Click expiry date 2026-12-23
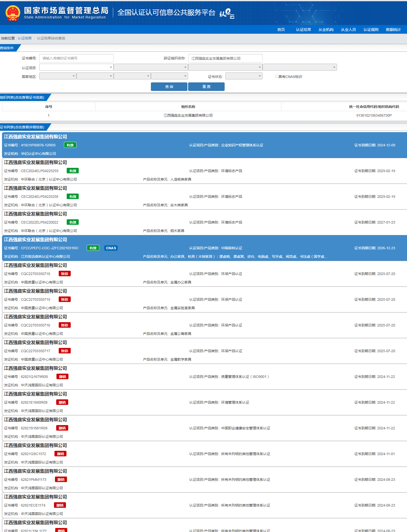 [386, 248]
